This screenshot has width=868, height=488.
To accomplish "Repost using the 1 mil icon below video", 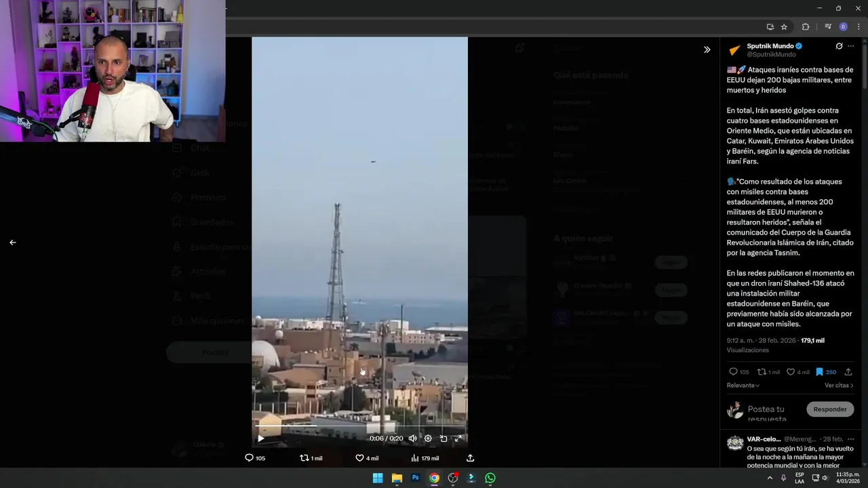I will pyautogui.click(x=311, y=458).
